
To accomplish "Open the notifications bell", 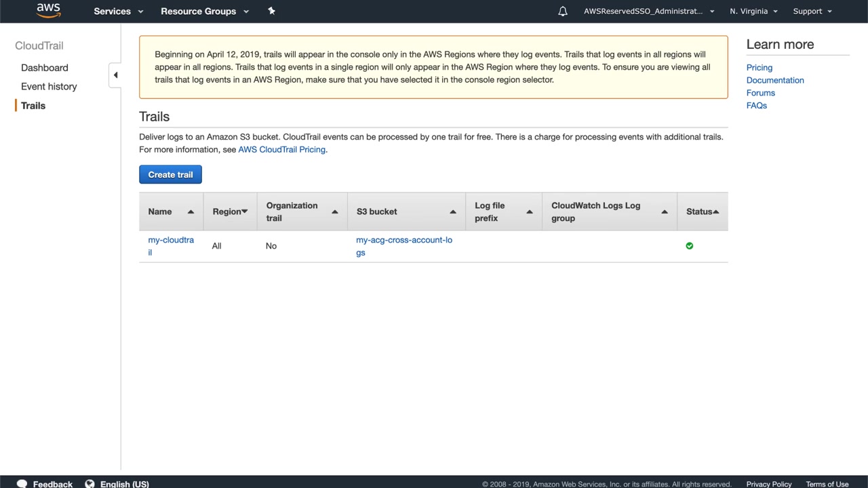I will 563,12.
